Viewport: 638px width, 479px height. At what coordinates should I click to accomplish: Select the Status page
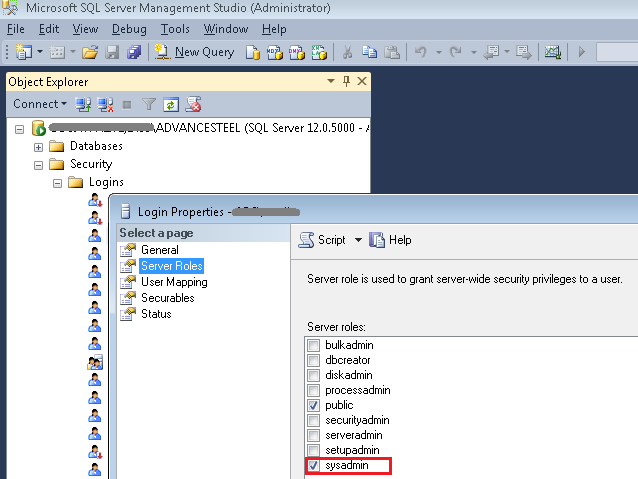(156, 314)
